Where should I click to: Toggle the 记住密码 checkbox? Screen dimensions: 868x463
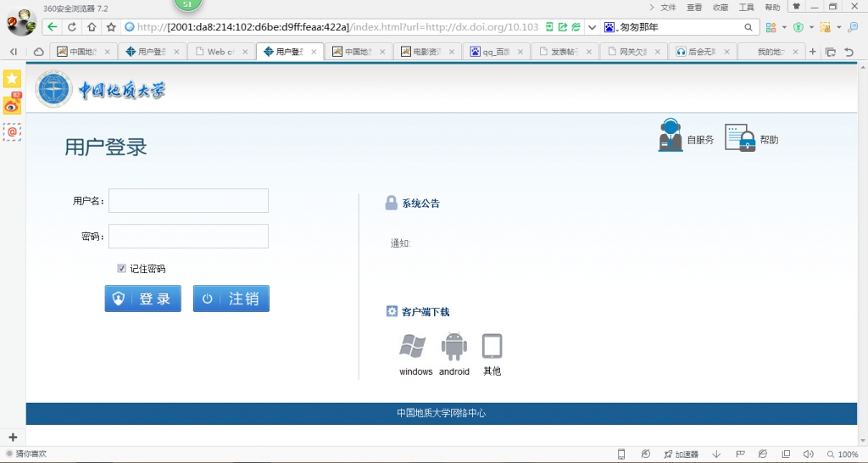coord(122,269)
